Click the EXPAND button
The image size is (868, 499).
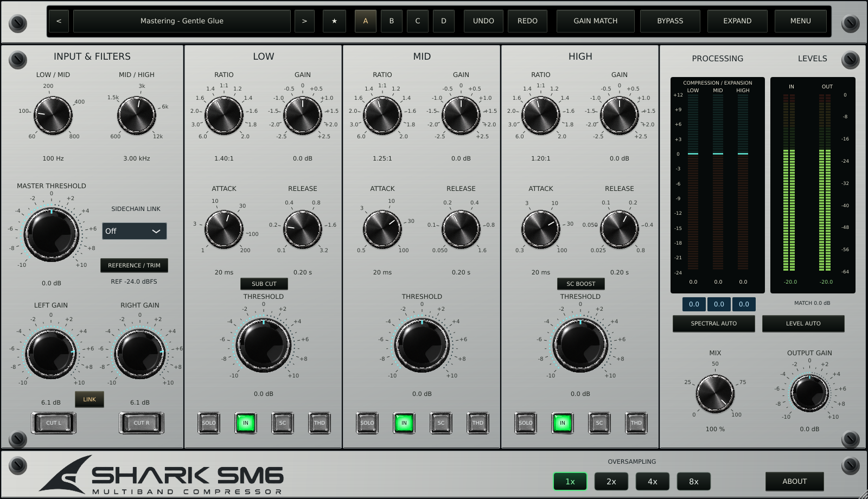pyautogui.click(x=737, y=21)
